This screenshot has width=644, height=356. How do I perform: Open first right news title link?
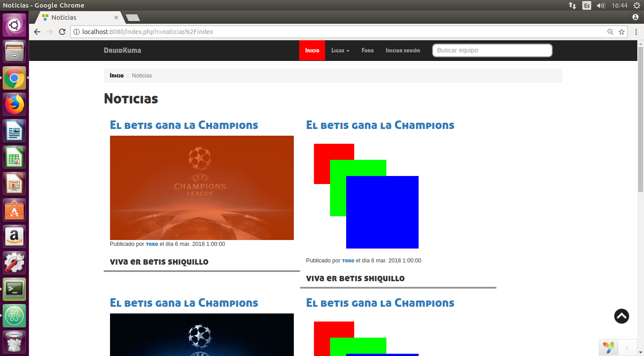click(x=380, y=125)
